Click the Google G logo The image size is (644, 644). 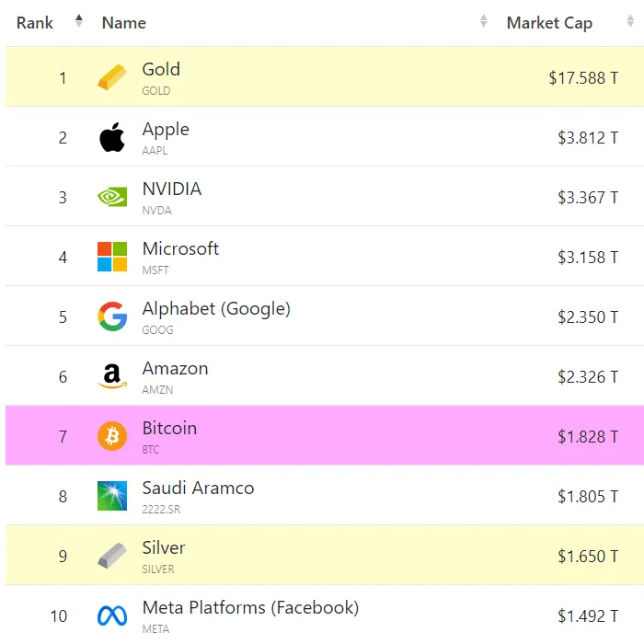click(112, 316)
